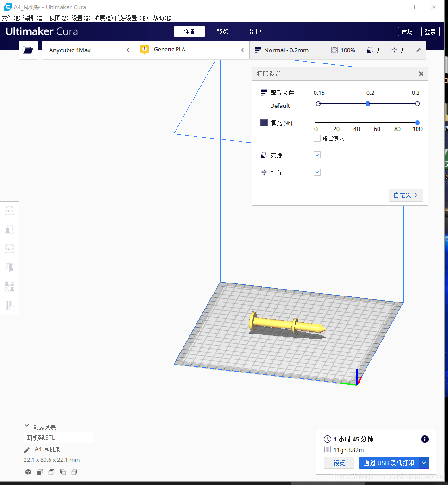
Task: Click the support icon in settings bar
Action: pos(370,50)
